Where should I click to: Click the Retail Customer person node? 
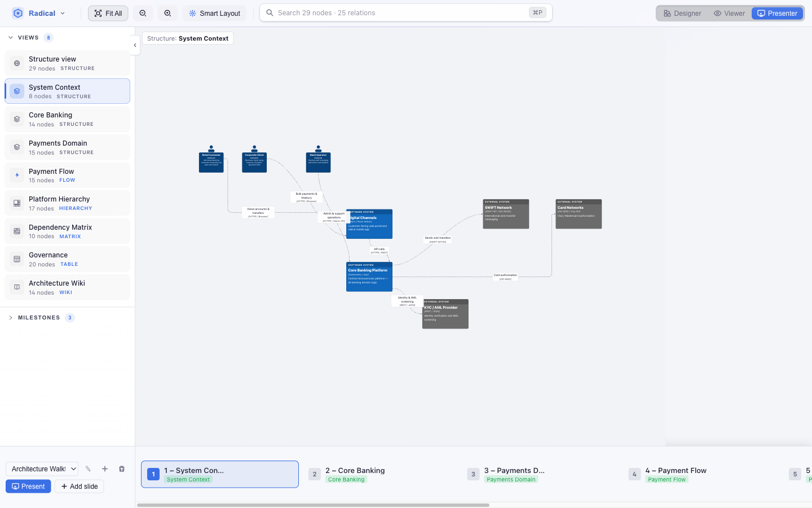pyautogui.click(x=211, y=159)
